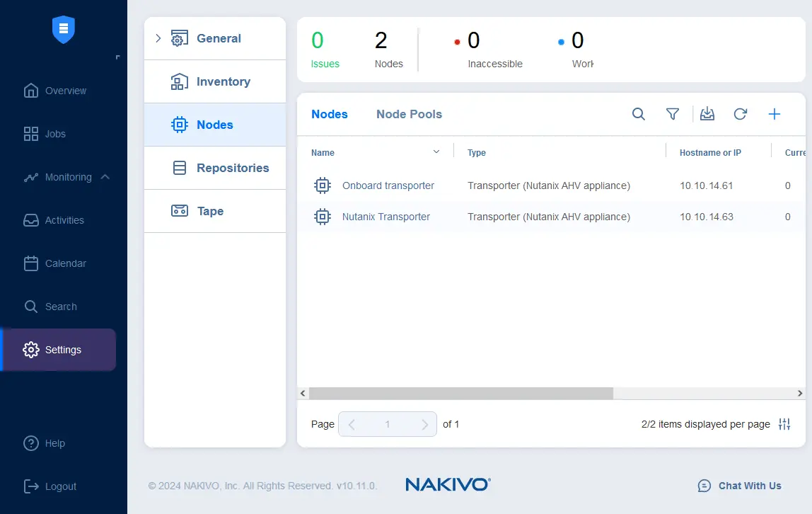Click the Nutanix Transporter row icon
This screenshot has width=812, height=514.
(x=322, y=217)
